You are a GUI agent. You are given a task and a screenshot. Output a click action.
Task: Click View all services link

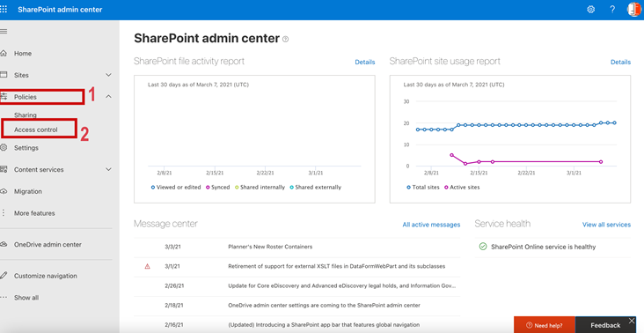(606, 225)
